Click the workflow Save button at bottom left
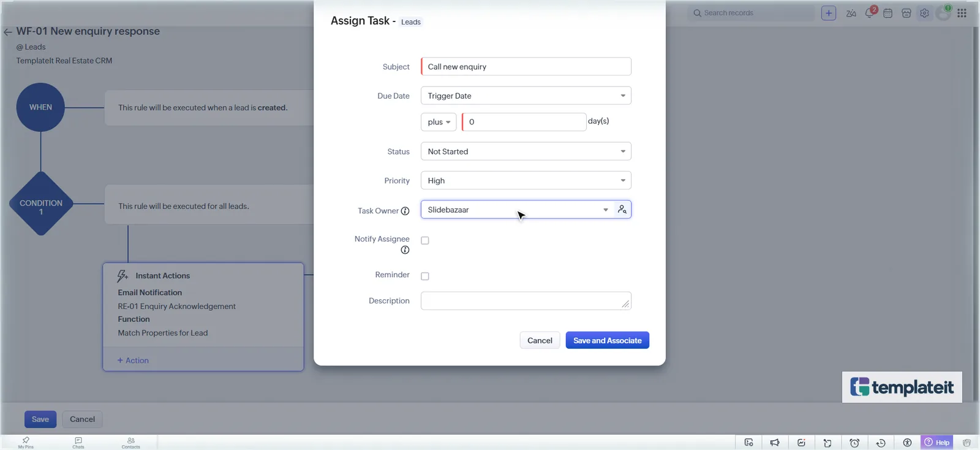The width and height of the screenshot is (980, 450). tap(40, 419)
